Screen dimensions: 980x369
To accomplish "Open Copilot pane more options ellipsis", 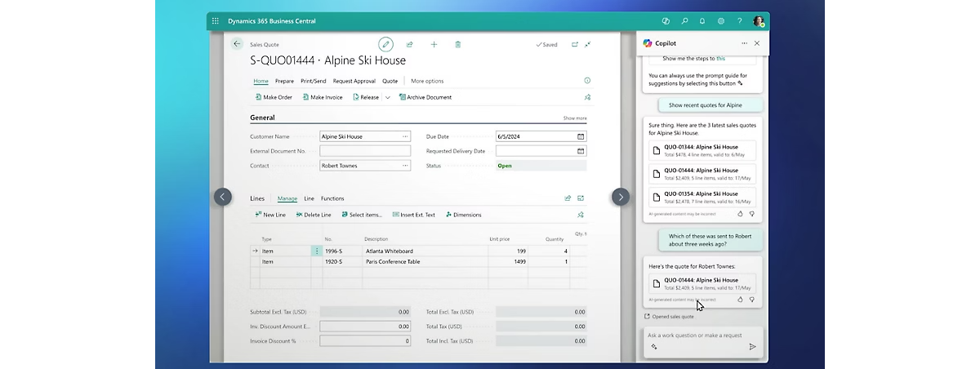I will coord(744,43).
